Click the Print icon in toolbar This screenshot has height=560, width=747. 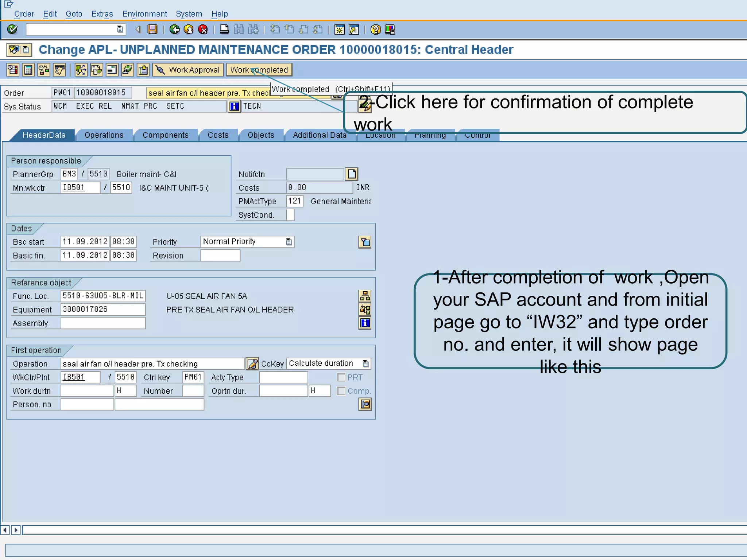tap(224, 29)
